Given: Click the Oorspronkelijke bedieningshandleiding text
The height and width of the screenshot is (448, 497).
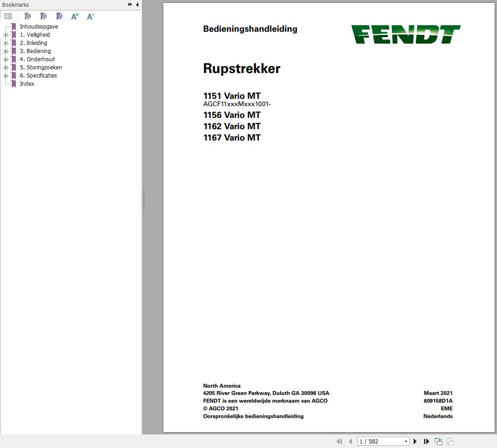Looking at the screenshot, I should [253, 416].
